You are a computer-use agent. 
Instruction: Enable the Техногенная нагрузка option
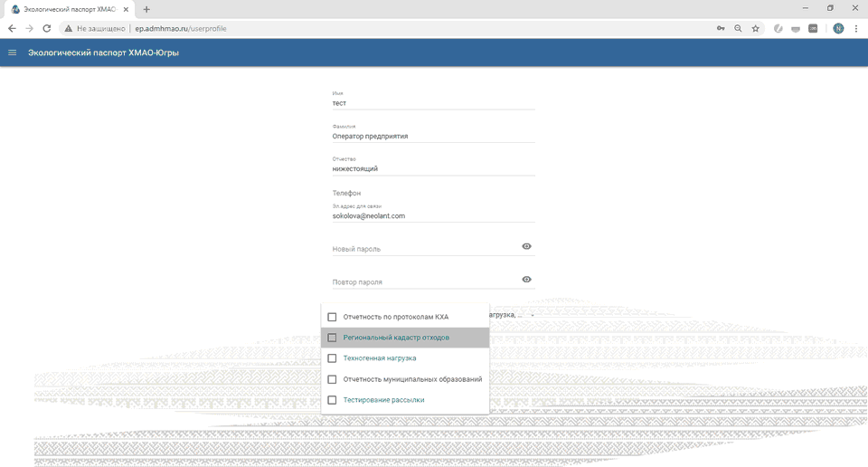pyautogui.click(x=332, y=358)
